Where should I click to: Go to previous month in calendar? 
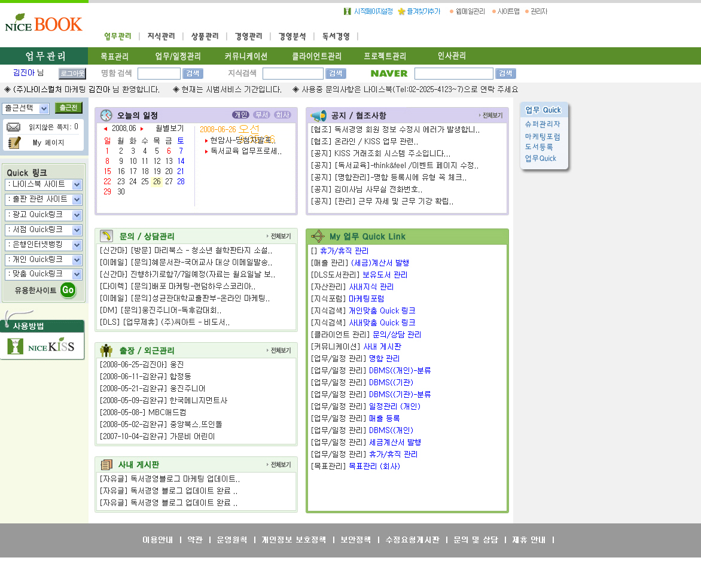pos(106,129)
